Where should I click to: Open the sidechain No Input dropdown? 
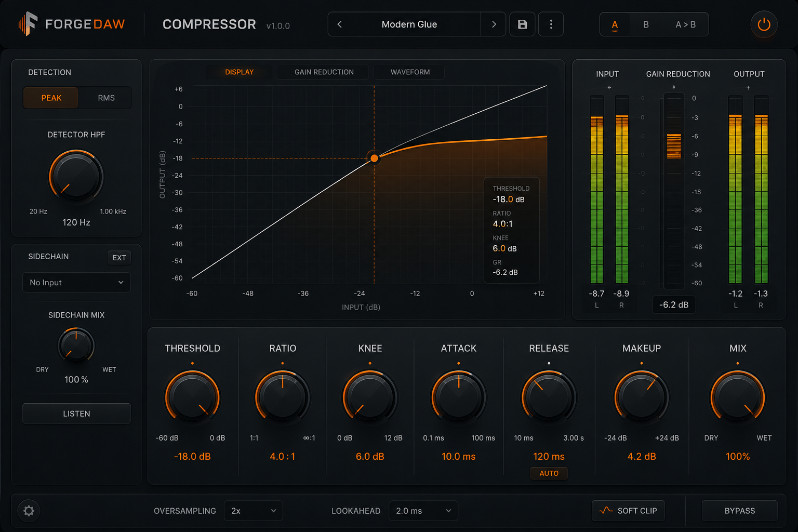click(76, 283)
